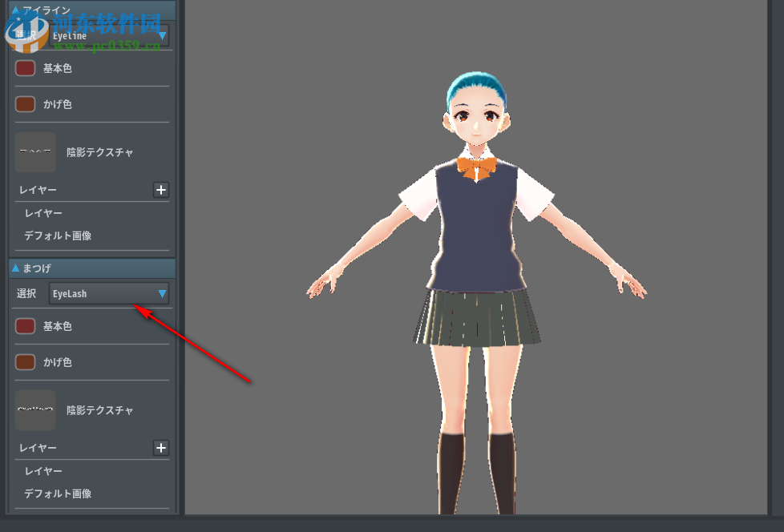This screenshot has width=784, height=532.
Task: Click the plus icon to add an アイライン layer
Action: point(161,190)
